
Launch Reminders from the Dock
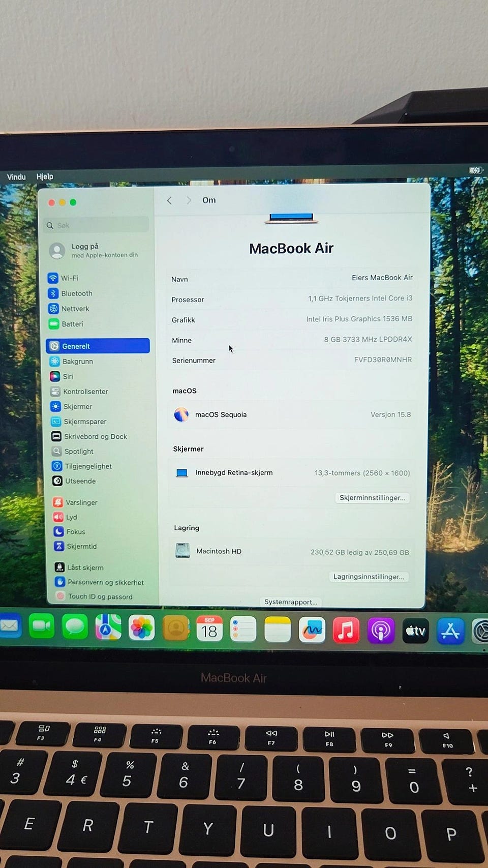tap(243, 630)
